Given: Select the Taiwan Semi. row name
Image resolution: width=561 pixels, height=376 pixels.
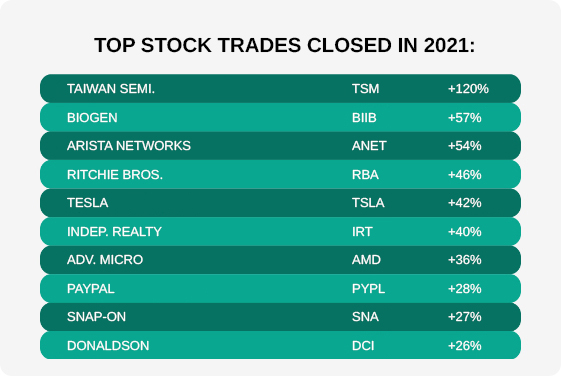Looking at the screenshot, I should pos(111,89).
